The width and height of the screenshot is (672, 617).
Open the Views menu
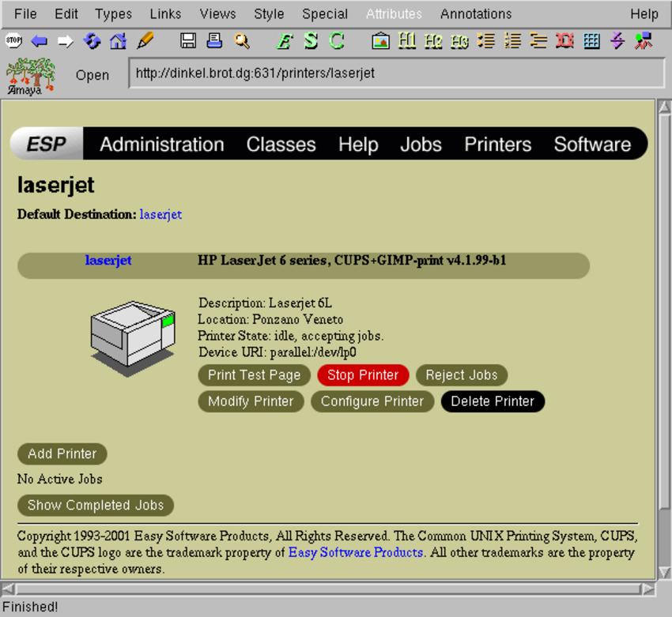coord(217,14)
